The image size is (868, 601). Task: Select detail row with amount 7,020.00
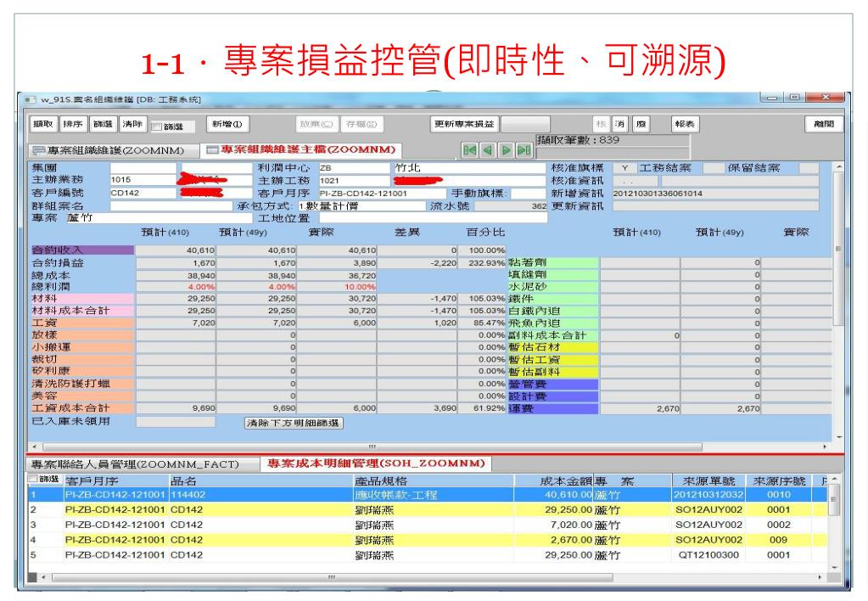428,525
